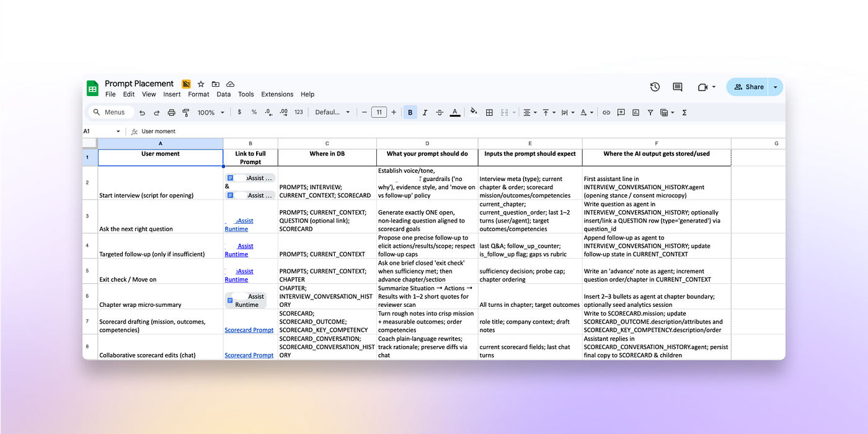This screenshot has width=868, height=434.
Task: Select the paint format tool
Action: 185,112
